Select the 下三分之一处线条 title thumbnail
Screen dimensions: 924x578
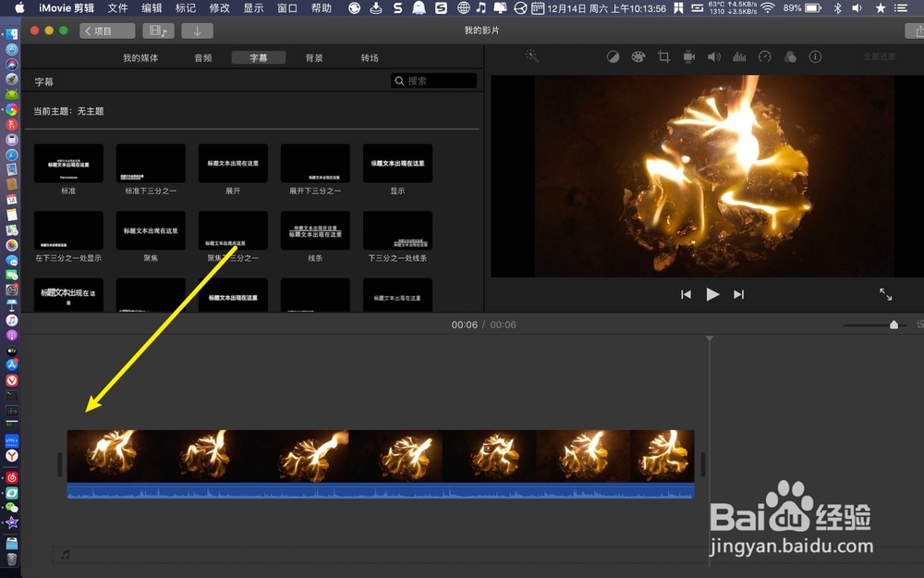pos(397,230)
